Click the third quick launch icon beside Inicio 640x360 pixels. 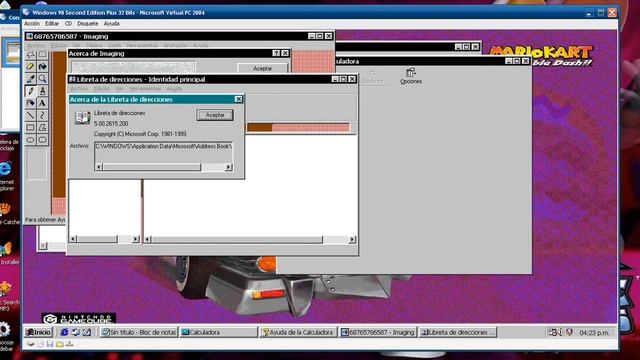pos(87,332)
